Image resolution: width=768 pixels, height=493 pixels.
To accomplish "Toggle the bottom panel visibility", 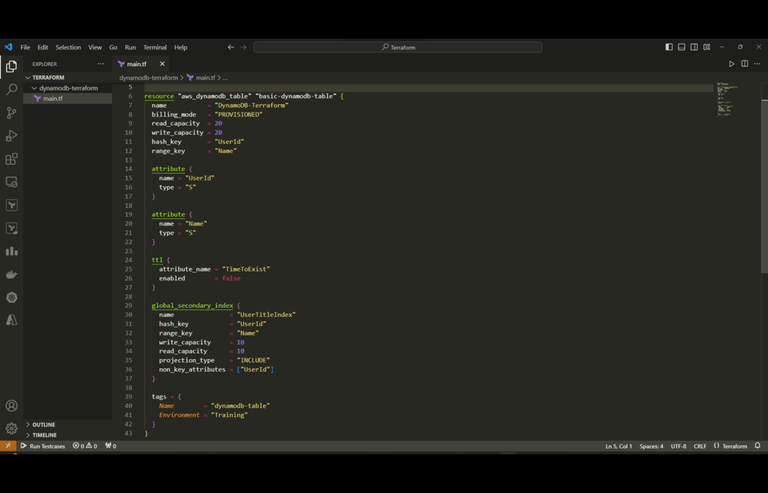I will tap(681, 47).
